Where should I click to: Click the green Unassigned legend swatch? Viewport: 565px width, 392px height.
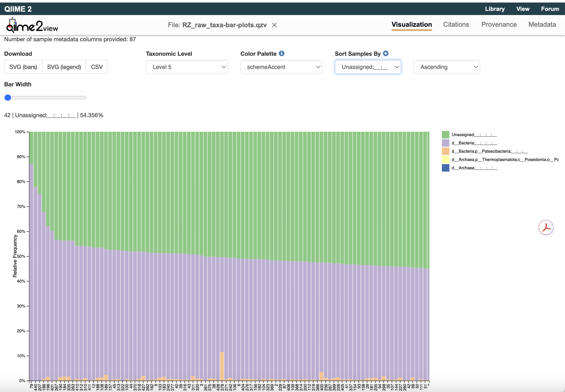click(x=445, y=135)
